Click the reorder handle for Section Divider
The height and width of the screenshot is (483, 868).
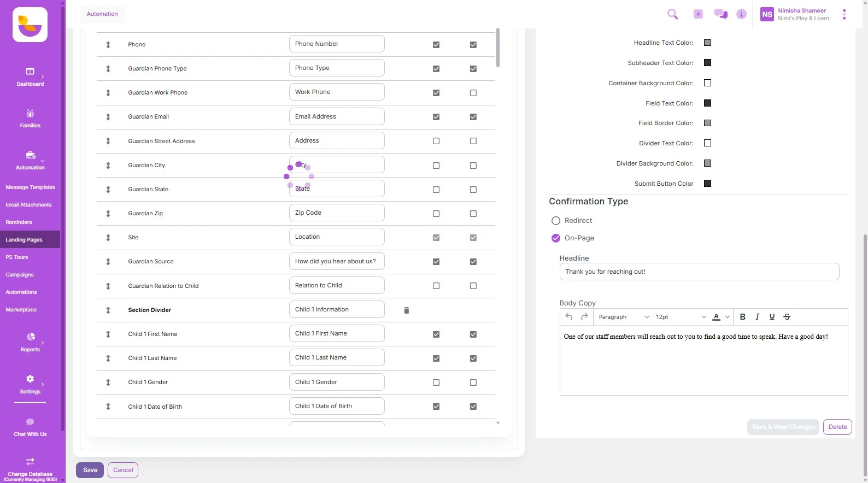tap(108, 310)
